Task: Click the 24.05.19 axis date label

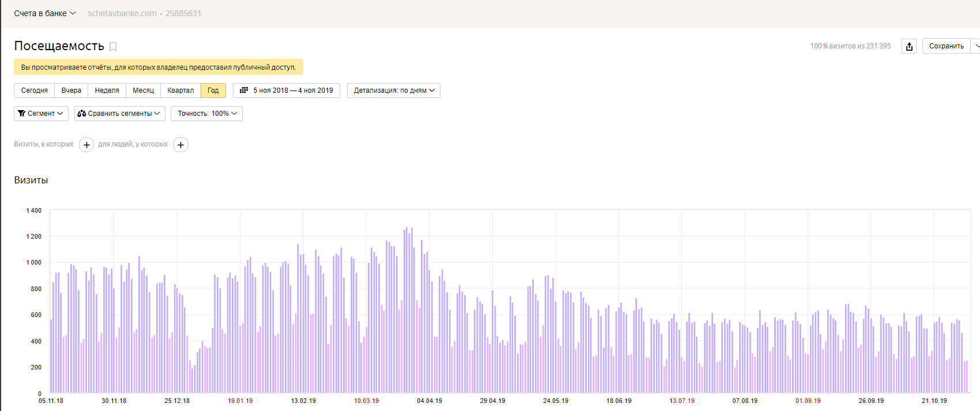Action: pyautogui.click(x=556, y=401)
